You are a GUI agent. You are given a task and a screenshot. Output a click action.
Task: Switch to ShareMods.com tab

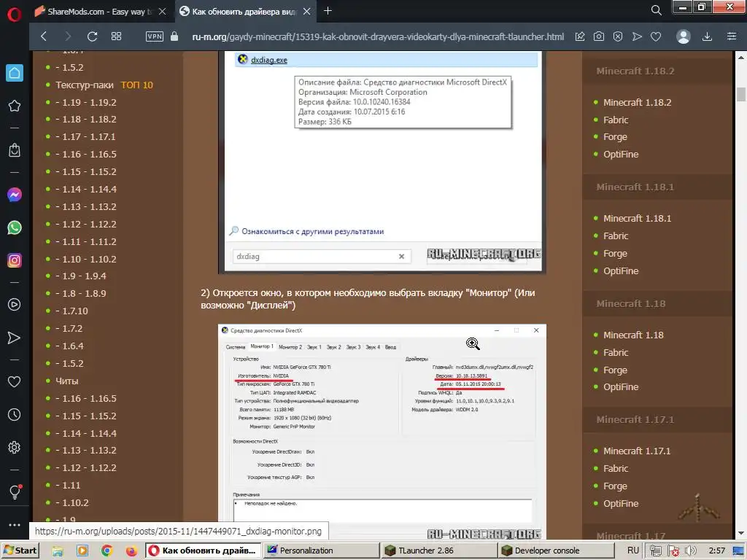[98, 12]
